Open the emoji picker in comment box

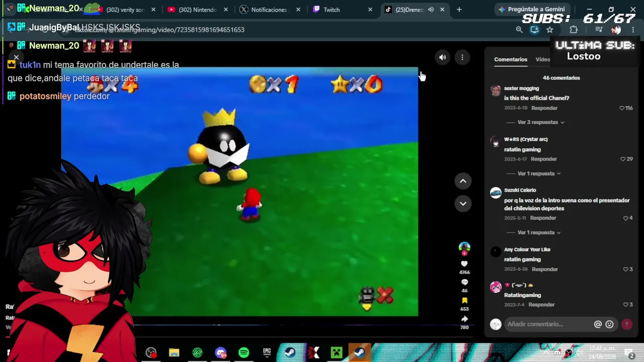point(609,324)
